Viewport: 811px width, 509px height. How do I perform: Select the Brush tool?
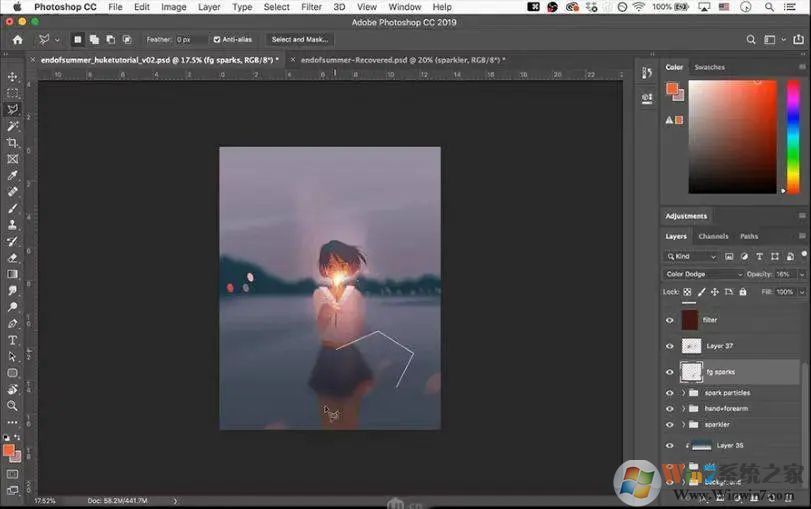12,208
